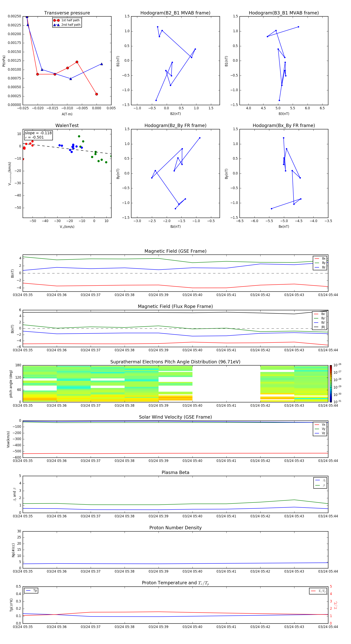Select the 'Np(#/cc)' y-axis label

point(13,550)
